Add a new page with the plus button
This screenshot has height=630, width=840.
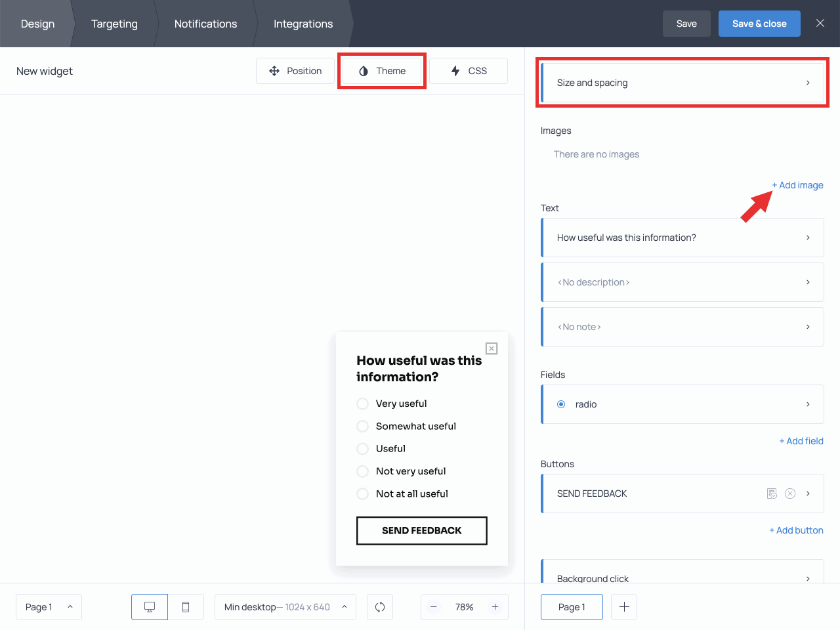click(623, 607)
